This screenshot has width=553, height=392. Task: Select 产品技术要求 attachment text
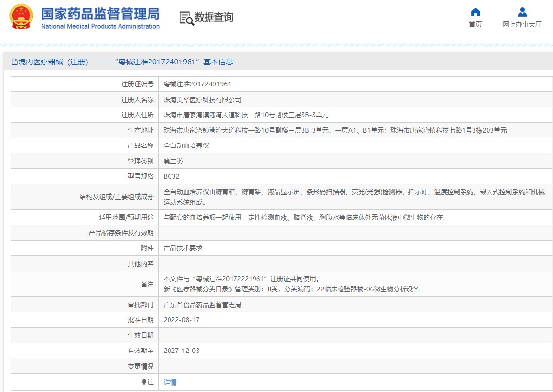point(183,248)
